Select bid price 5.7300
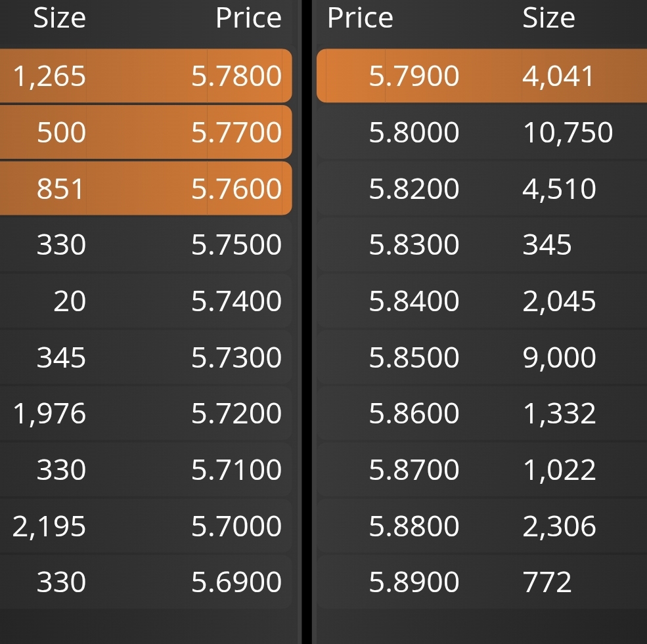The image size is (647, 644). (x=236, y=357)
